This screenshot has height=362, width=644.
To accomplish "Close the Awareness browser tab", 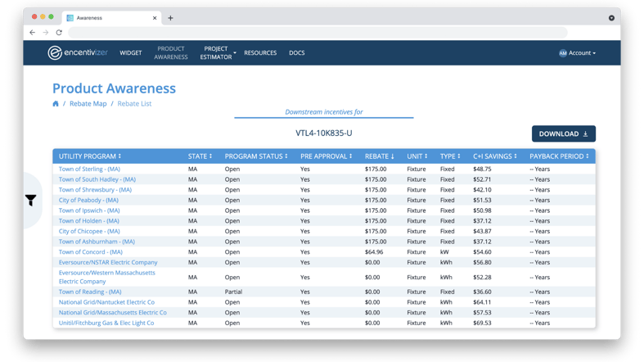I will tap(155, 18).
